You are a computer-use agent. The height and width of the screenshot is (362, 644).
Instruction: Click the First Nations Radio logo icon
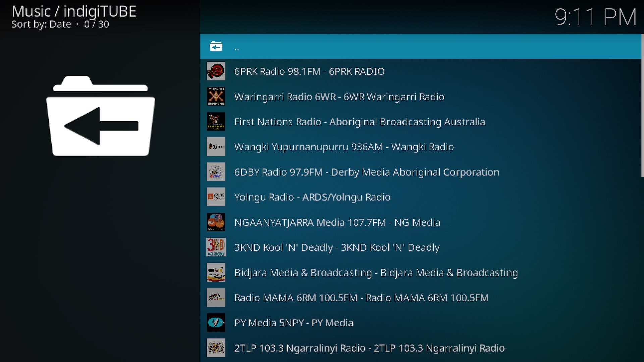point(216,122)
